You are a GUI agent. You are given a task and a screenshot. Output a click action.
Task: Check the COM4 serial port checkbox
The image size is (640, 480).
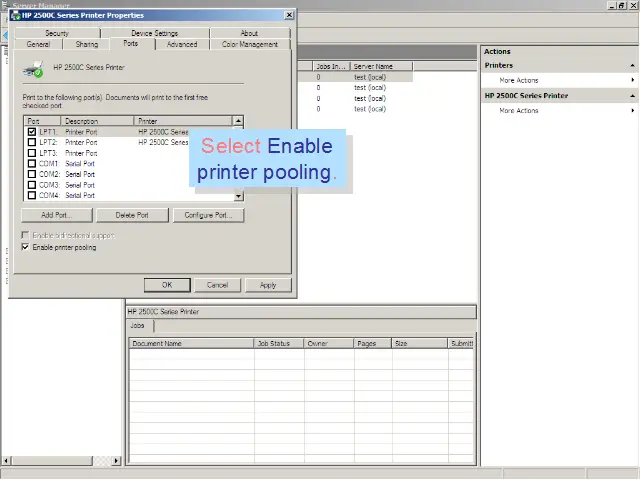coord(32,195)
